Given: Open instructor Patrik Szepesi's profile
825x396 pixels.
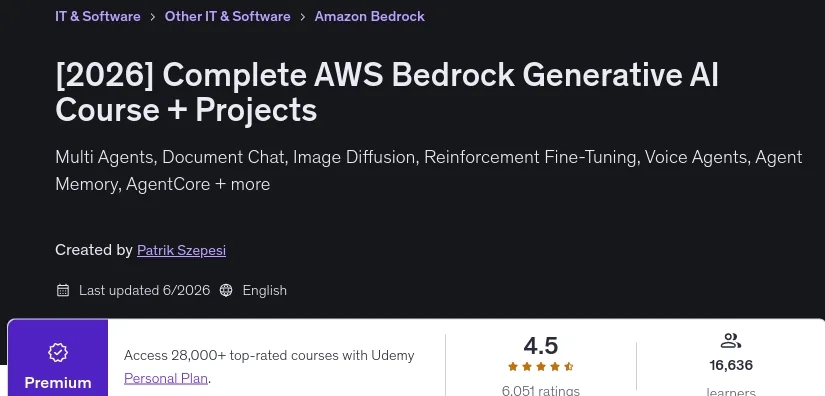Looking at the screenshot, I should pos(182,250).
